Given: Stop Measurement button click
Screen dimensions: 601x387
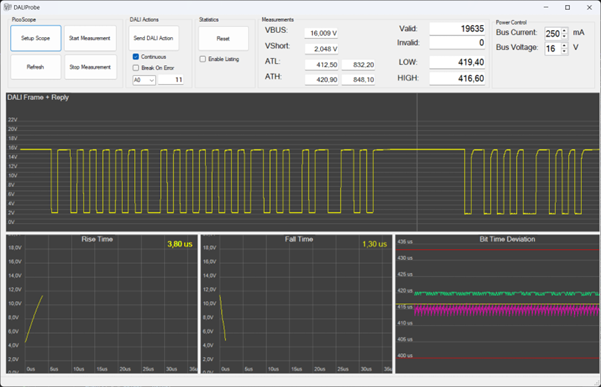Looking at the screenshot, I should (90, 67).
